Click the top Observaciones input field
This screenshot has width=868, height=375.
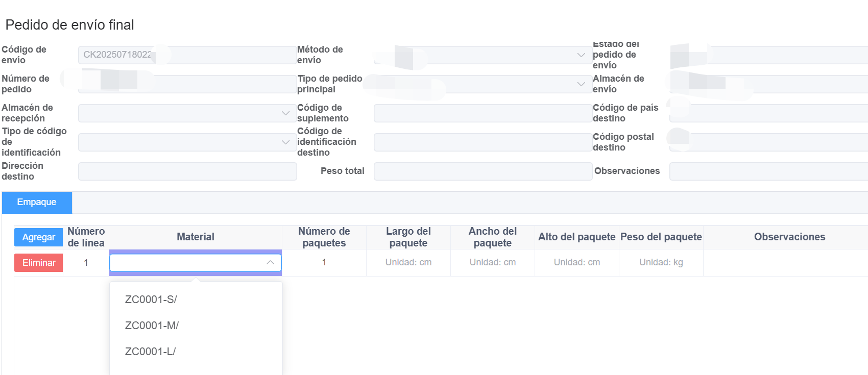click(x=768, y=171)
